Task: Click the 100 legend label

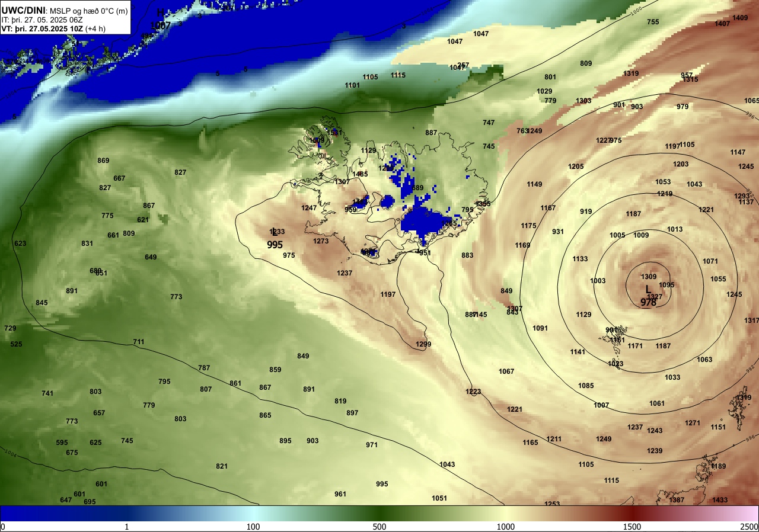Action: pyautogui.click(x=253, y=527)
